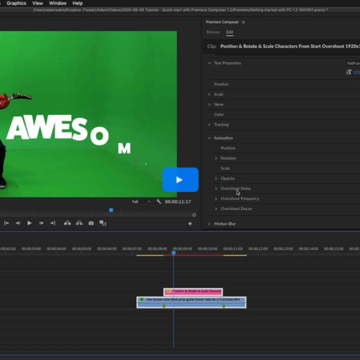Expand the Scale row under Text Properties

(x=209, y=94)
